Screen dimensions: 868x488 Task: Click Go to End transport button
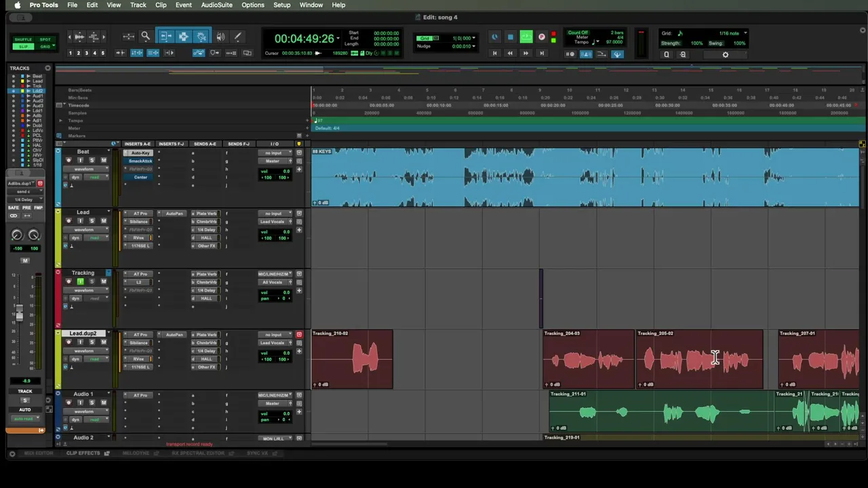pyautogui.click(x=541, y=53)
